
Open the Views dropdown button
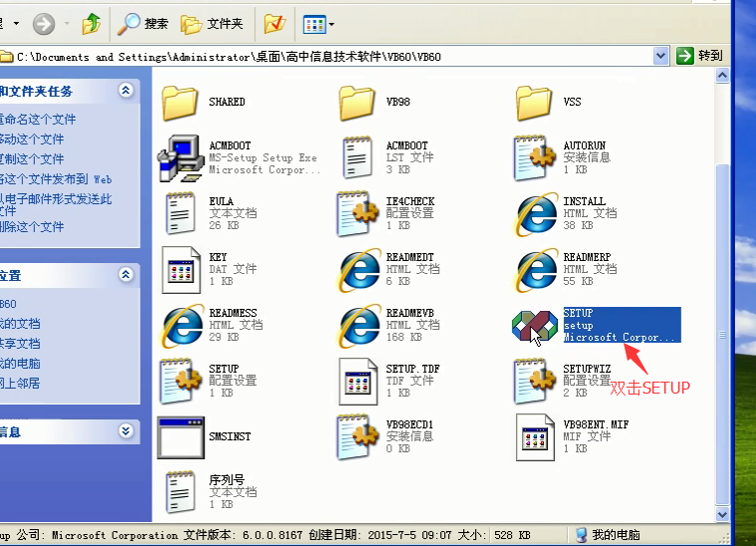click(x=318, y=24)
